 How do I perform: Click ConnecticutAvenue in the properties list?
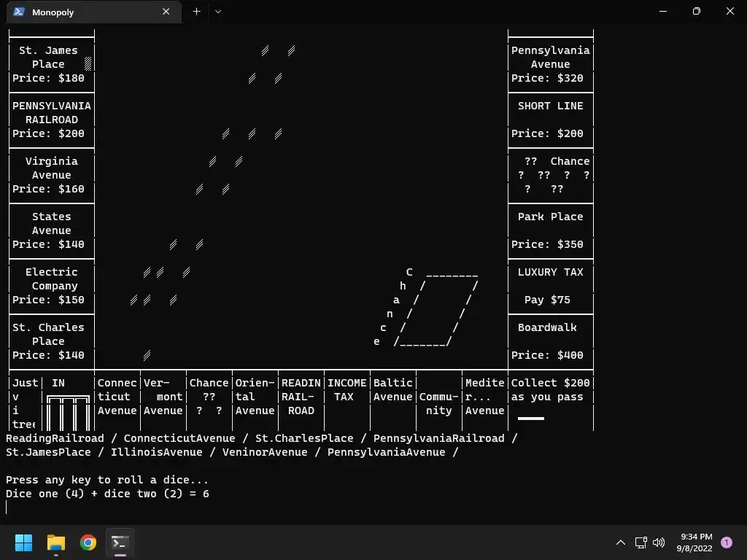click(179, 438)
